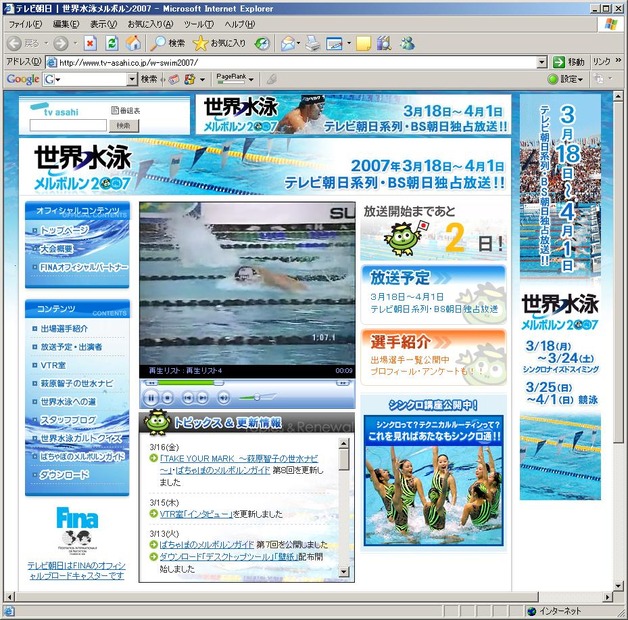The width and height of the screenshot is (628, 620).
Task: Open the Mail button dropdown arrow
Action: click(x=299, y=43)
